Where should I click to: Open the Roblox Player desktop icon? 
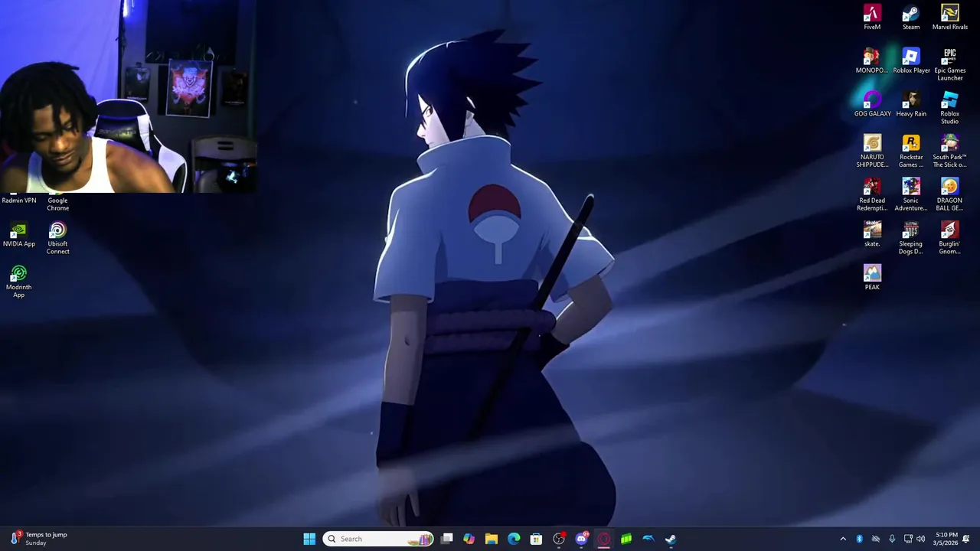coord(911,61)
